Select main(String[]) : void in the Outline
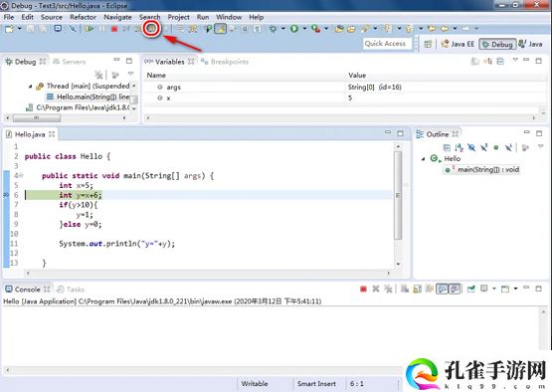The height and width of the screenshot is (392, 552). coord(481,170)
